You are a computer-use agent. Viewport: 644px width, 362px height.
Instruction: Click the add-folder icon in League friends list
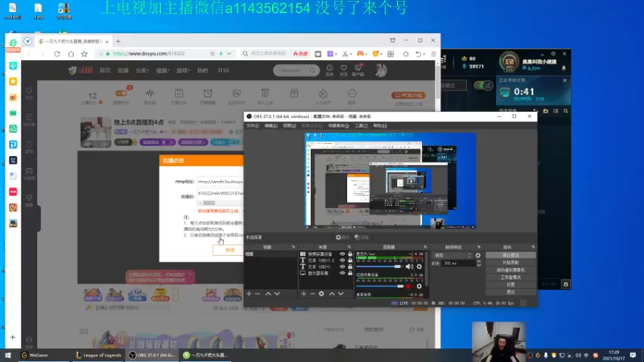[x=546, y=111]
